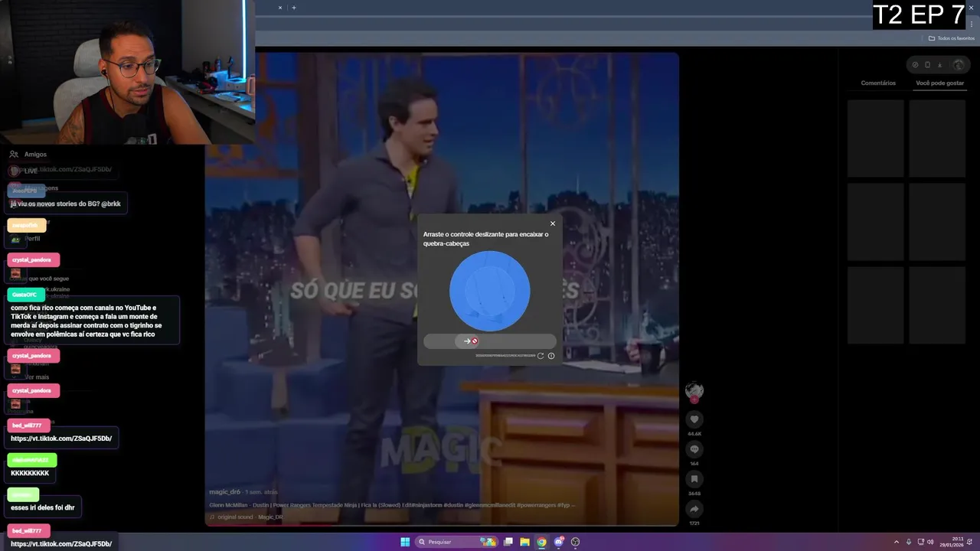The width and height of the screenshot is (980, 551).
Task: Close the current browser tab
Action: (280, 8)
